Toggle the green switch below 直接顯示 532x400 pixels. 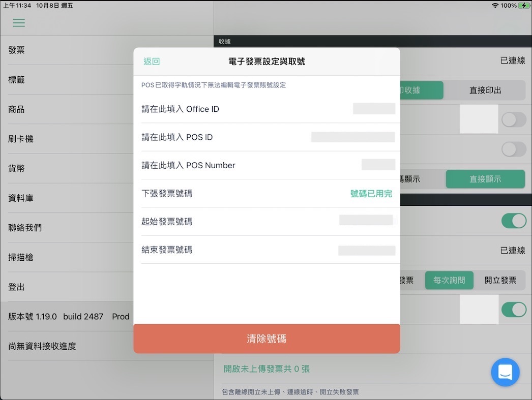tap(514, 221)
